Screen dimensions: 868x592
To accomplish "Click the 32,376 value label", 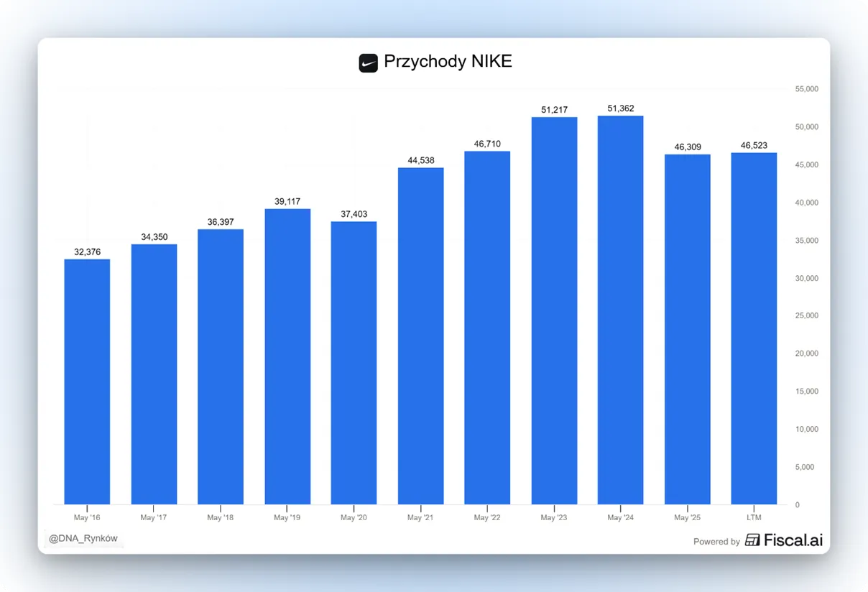I will point(87,252).
